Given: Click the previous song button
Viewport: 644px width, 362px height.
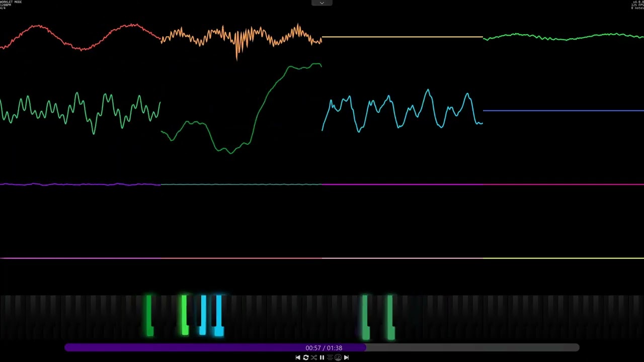Looking at the screenshot, I should [x=298, y=357].
